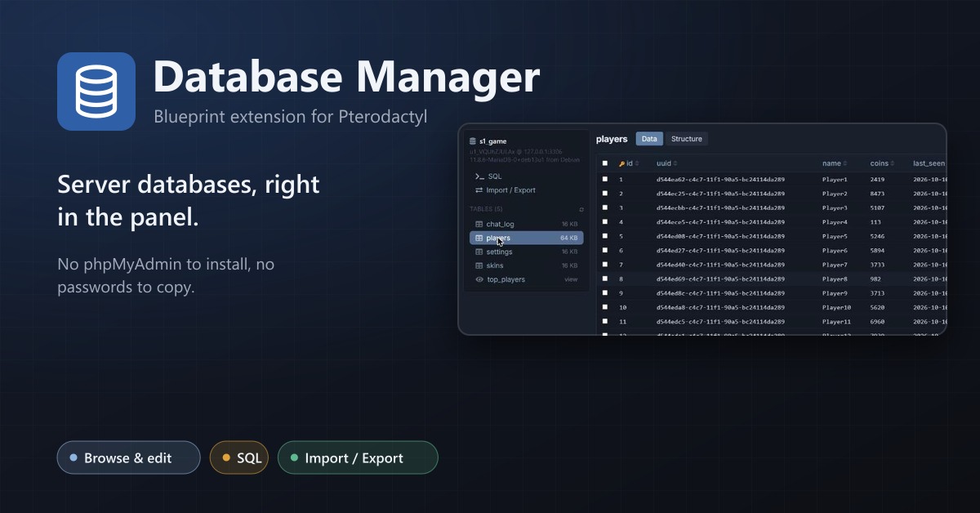Click the table icon next to chat_log
This screenshot has height=513, width=980.
pyautogui.click(x=479, y=224)
